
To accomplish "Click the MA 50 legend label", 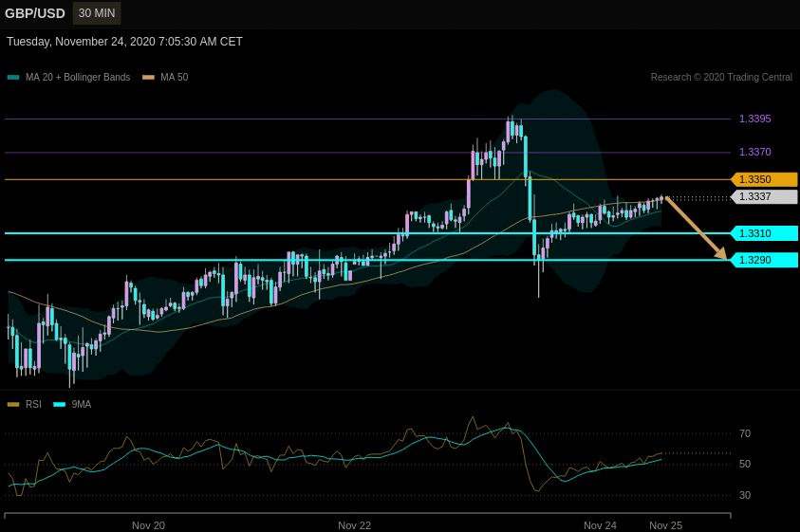I will 174,77.
